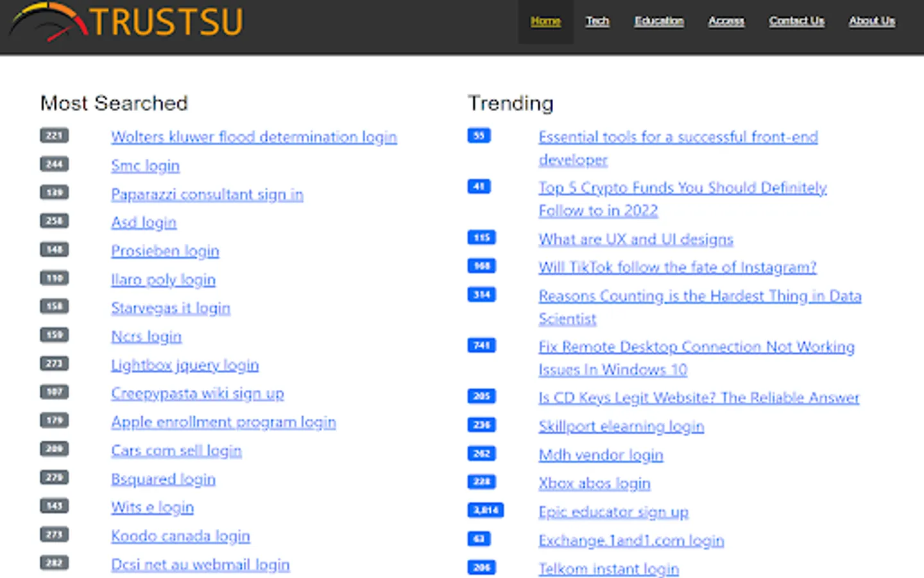Select the Access menu item
The image size is (924, 578).
pos(726,21)
